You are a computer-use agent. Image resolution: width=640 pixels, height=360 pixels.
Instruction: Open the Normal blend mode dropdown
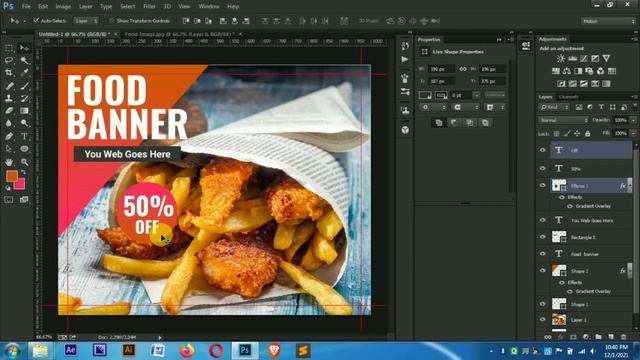click(564, 120)
